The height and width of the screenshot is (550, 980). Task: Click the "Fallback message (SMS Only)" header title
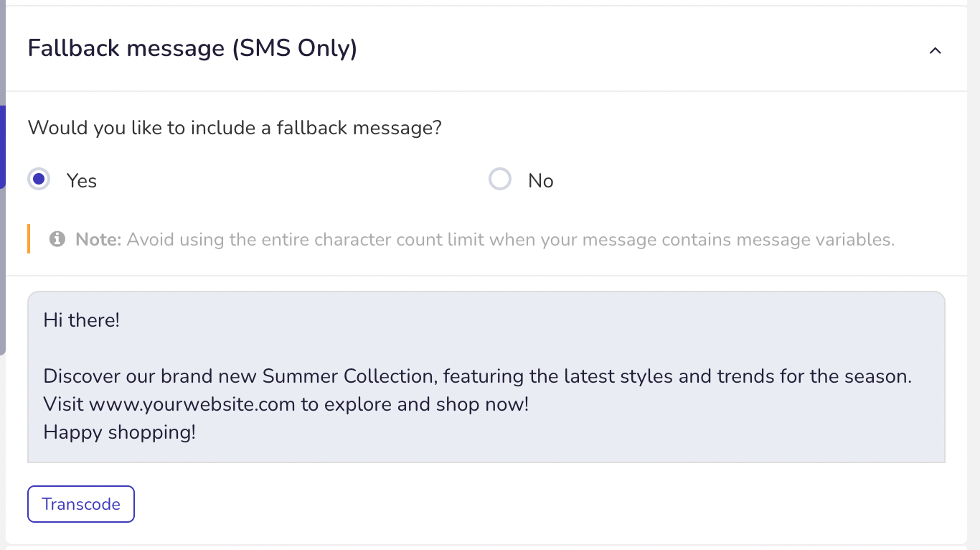pyautogui.click(x=192, y=48)
